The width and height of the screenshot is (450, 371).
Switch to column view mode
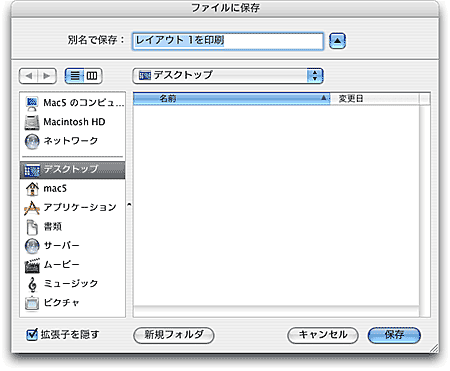(92, 76)
